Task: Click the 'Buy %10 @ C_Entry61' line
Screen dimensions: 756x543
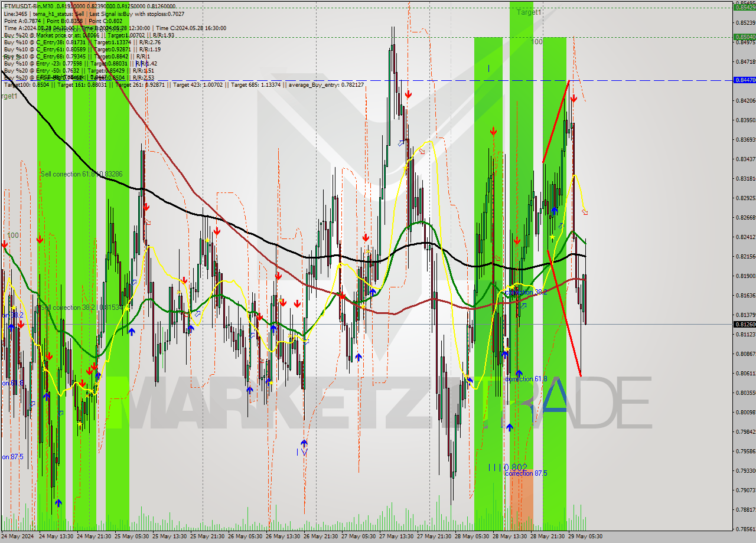Action: coord(82,49)
